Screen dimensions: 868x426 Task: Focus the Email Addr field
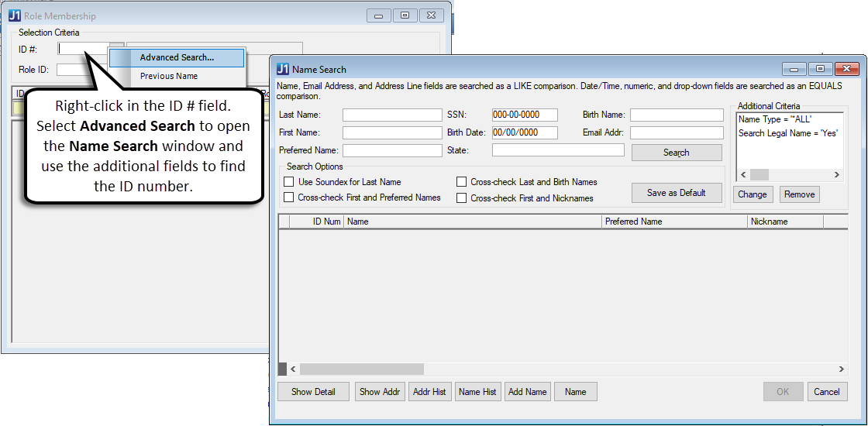(x=677, y=132)
